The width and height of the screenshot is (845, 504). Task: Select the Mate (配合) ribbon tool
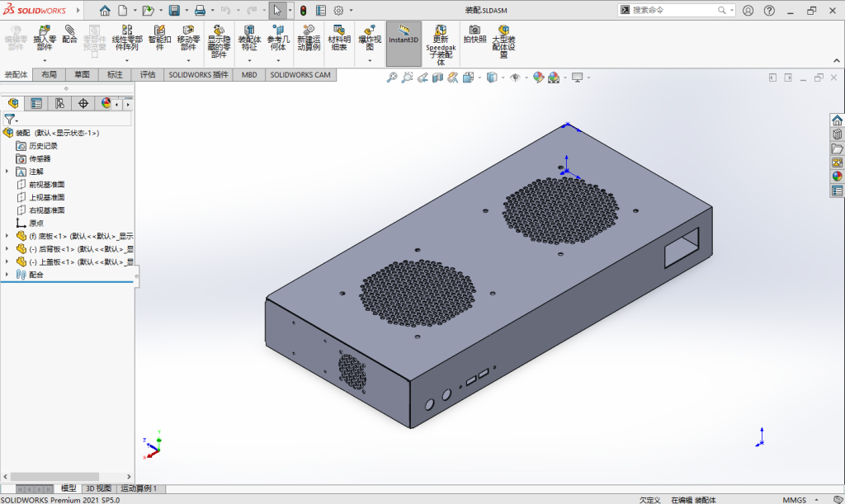70,34
